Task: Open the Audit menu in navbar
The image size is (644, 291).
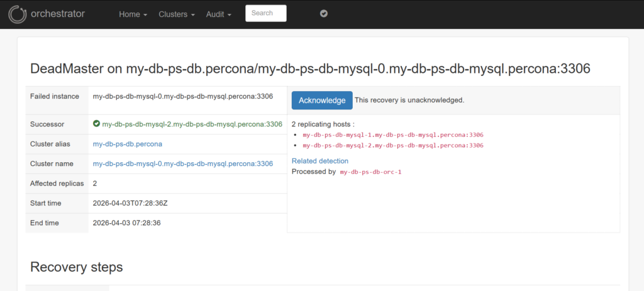Action: coord(218,14)
